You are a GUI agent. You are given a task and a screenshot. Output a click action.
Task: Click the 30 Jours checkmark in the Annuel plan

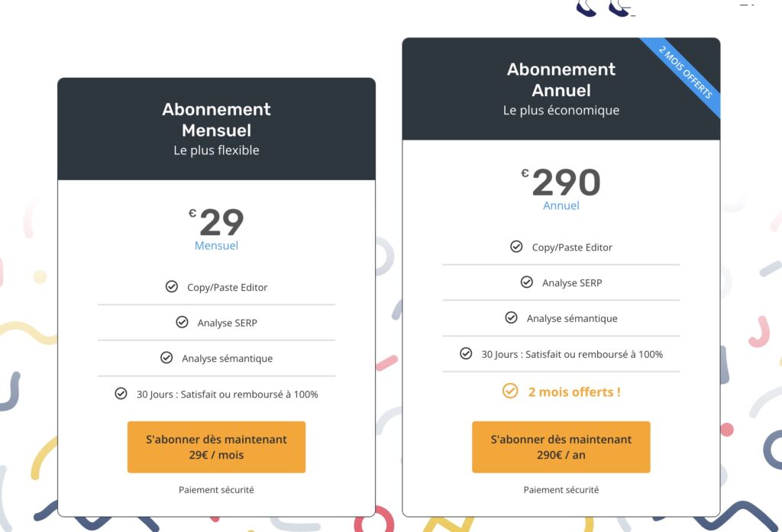pos(466,353)
